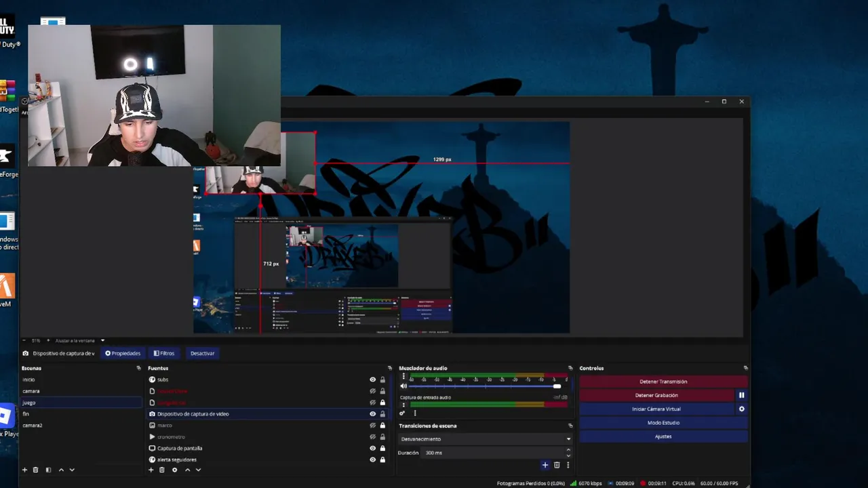
Task: Move the scene down with the Escenas down arrow
Action: tap(72, 470)
